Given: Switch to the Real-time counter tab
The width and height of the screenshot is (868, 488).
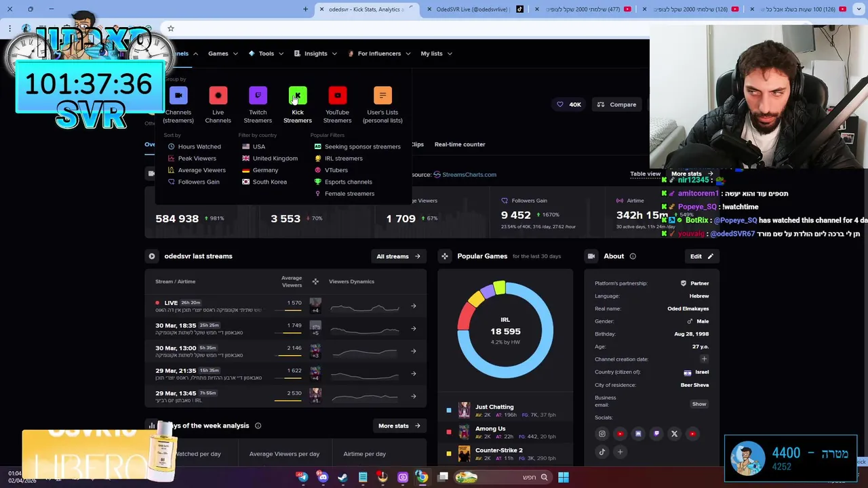Looking at the screenshot, I should (460, 144).
